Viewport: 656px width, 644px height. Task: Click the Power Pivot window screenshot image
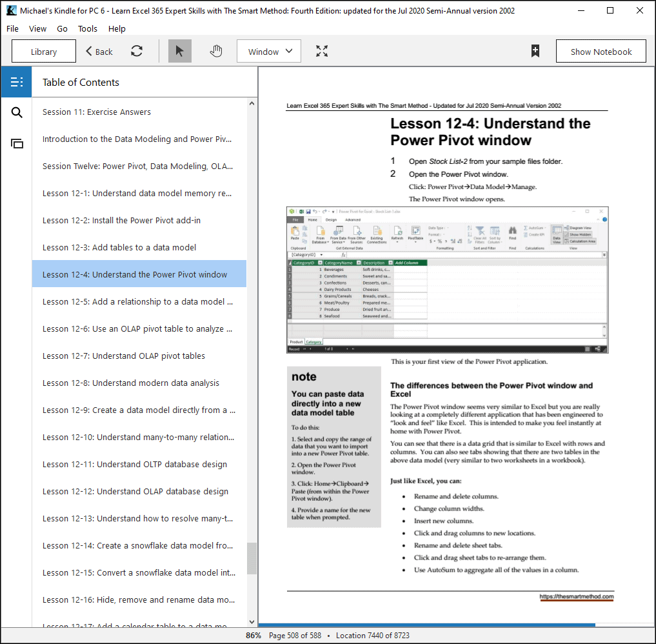pos(447,280)
